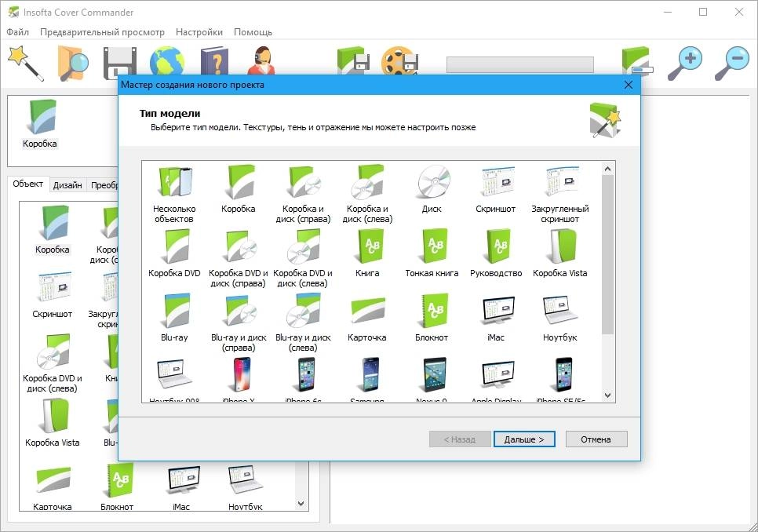Screen dimensions: 758x532
Task: Click the 'Дальше >' button
Action: pyautogui.click(x=524, y=439)
